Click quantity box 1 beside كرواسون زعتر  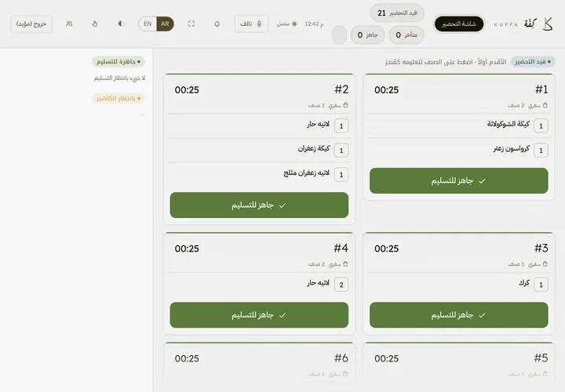pyautogui.click(x=541, y=151)
